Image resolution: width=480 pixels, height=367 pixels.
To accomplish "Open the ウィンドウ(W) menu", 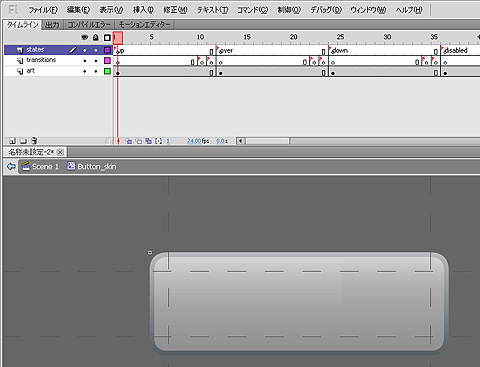I will [x=368, y=10].
